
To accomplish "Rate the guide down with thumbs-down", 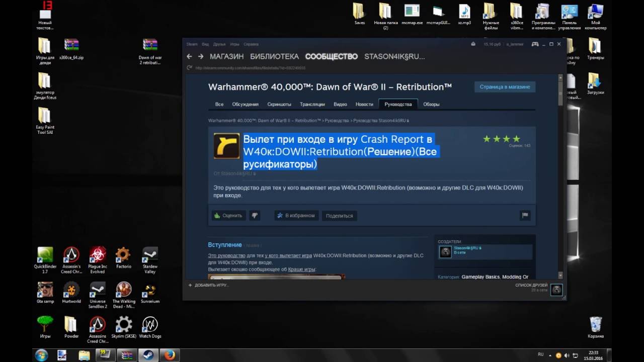I will coord(255,215).
